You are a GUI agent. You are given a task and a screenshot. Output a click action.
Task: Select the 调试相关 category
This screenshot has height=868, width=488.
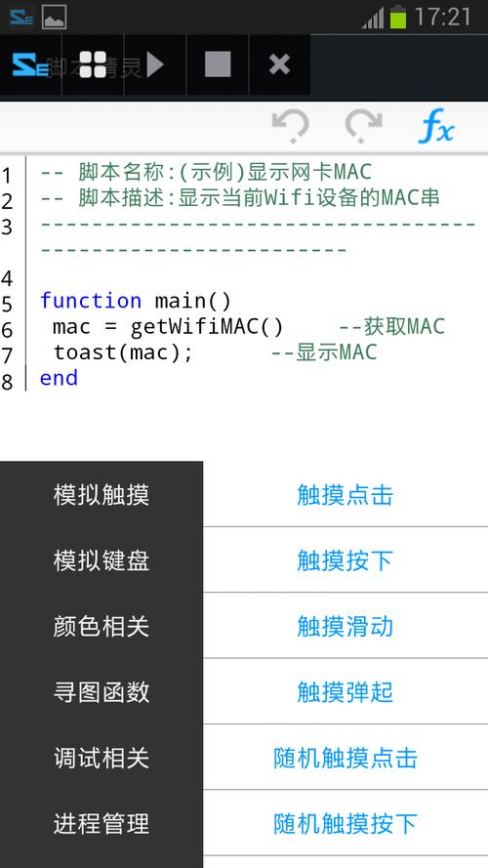click(102, 758)
